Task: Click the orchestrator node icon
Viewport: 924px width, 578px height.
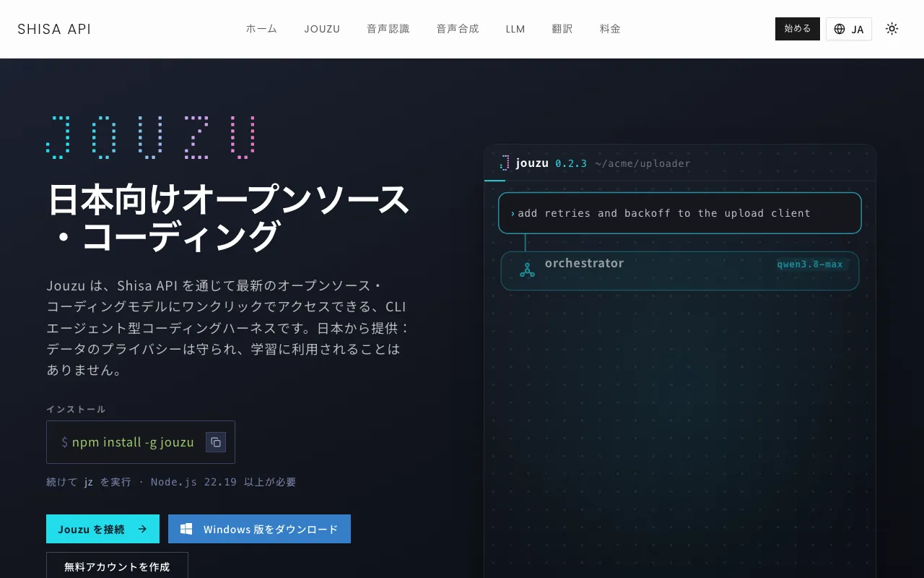Action: [527, 270]
